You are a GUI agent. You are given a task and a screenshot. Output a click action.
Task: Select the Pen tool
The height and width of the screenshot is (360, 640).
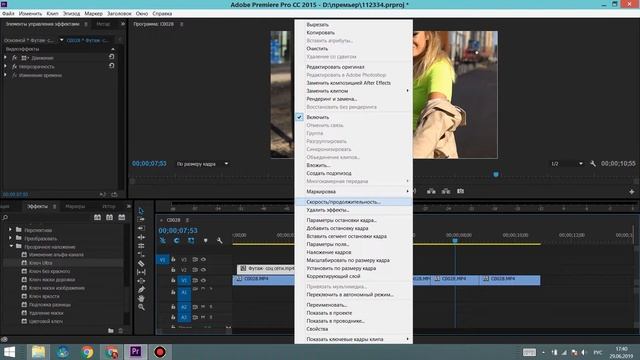click(x=141, y=289)
